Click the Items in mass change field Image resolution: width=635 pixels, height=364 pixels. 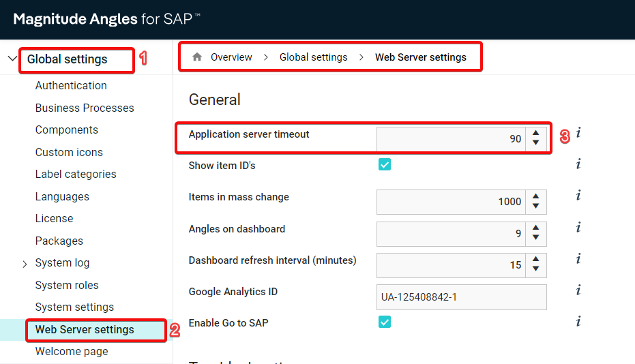451,202
